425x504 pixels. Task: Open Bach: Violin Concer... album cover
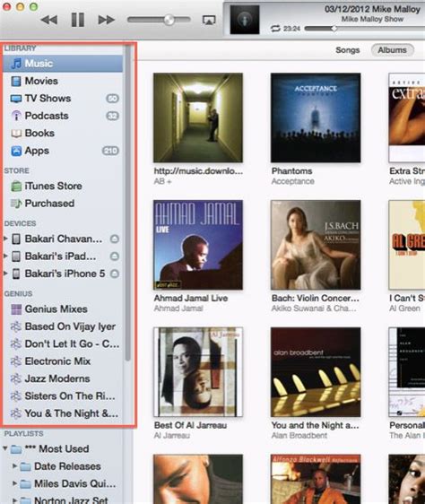coord(316,245)
